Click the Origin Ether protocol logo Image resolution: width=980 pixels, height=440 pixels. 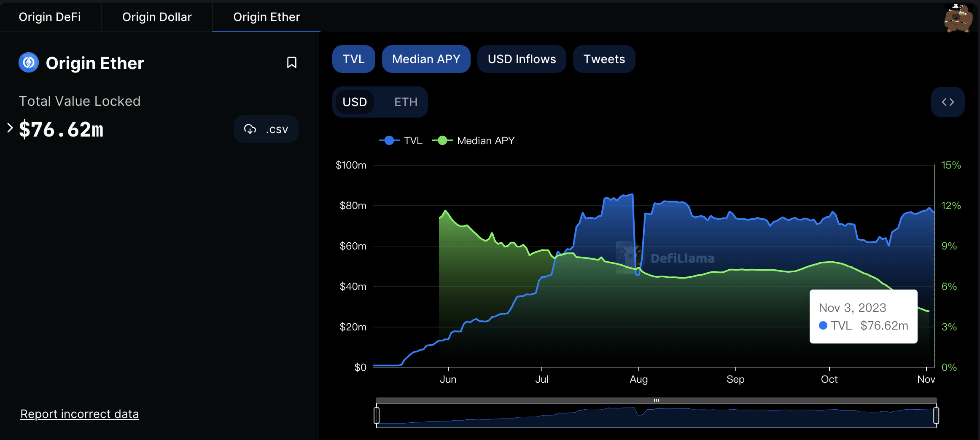[28, 62]
